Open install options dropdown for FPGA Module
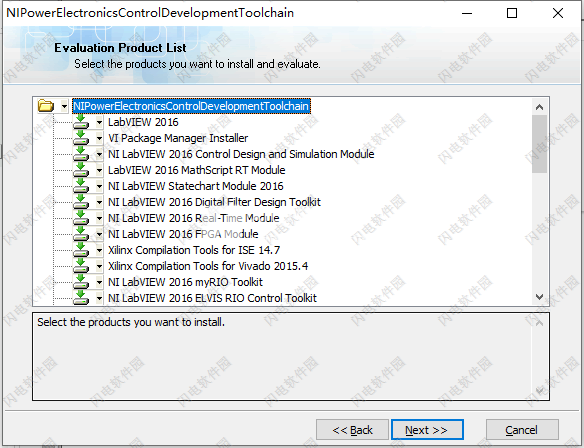This screenshot has height=448, width=584. pos(99,234)
